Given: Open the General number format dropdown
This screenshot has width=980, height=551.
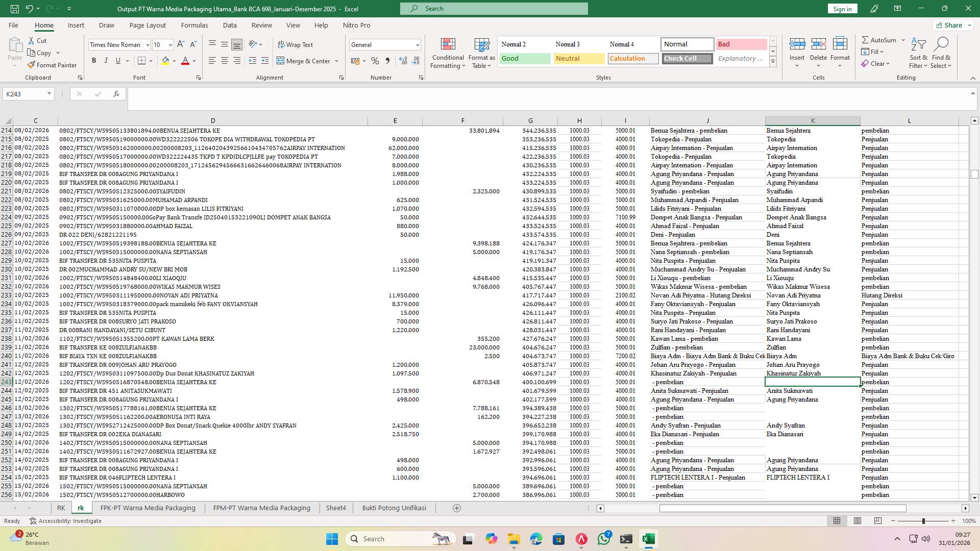Looking at the screenshot, I should (418, 44).
